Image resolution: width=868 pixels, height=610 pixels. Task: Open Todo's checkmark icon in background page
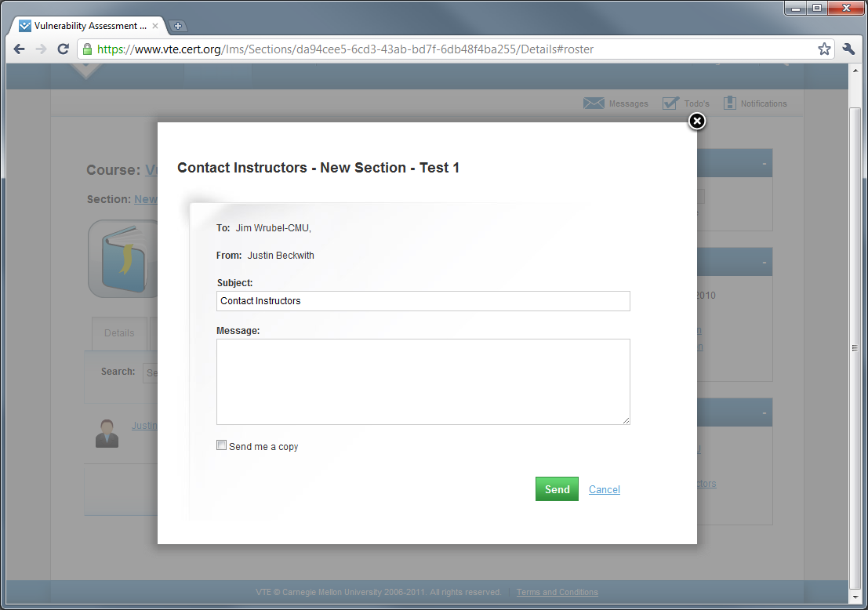670,103
